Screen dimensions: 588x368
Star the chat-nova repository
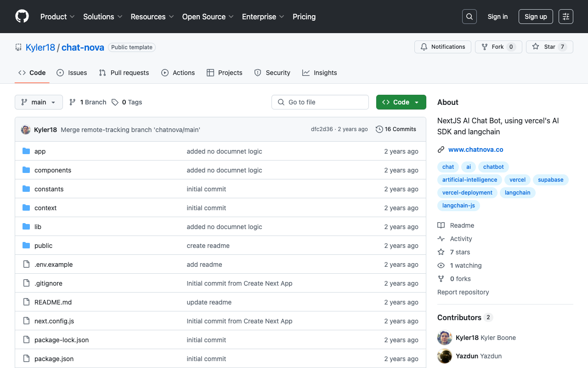[549, 47]
